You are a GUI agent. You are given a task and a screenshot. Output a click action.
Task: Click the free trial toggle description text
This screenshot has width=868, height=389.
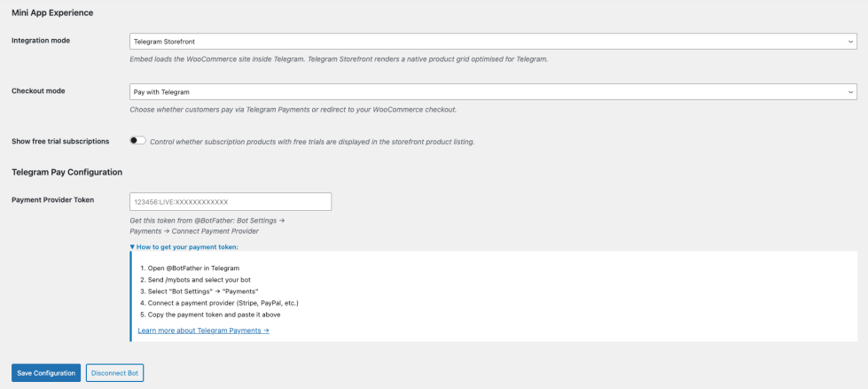click(x=312, y=142)
